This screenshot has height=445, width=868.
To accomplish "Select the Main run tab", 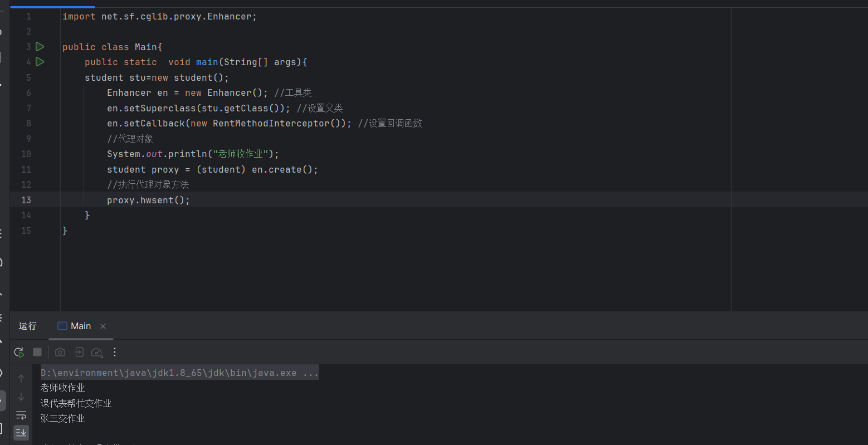I will [81, 326].
